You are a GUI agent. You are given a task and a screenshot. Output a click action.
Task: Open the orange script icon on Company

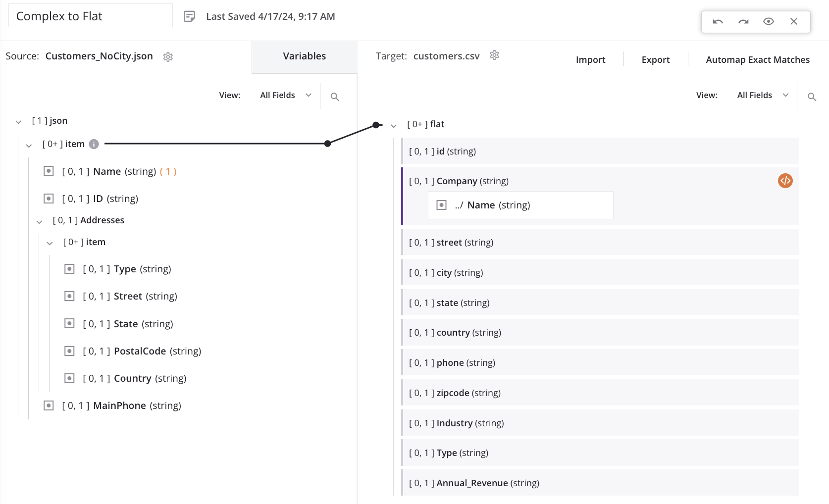point(785,181)
